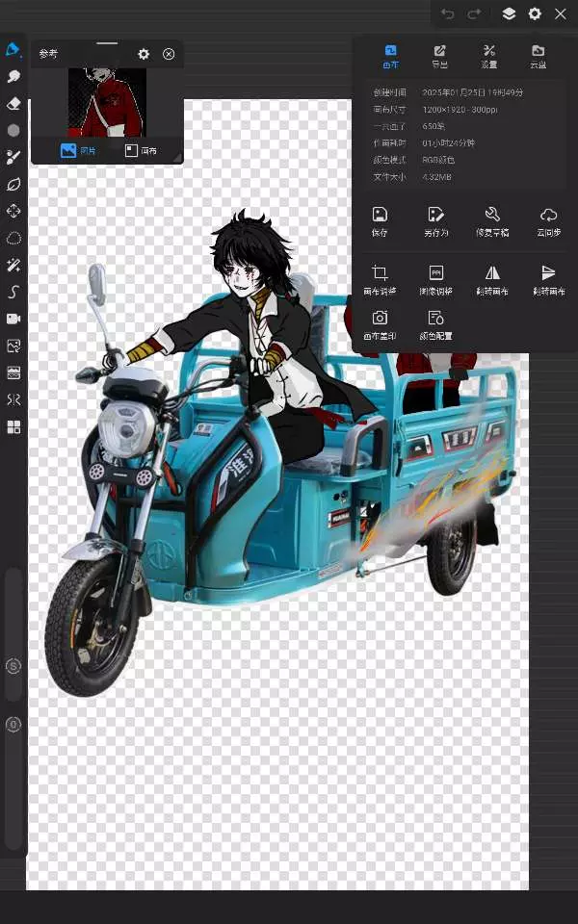Open the 导出 export tab
This screenshot has height=924, width=578.
point(440,57)
